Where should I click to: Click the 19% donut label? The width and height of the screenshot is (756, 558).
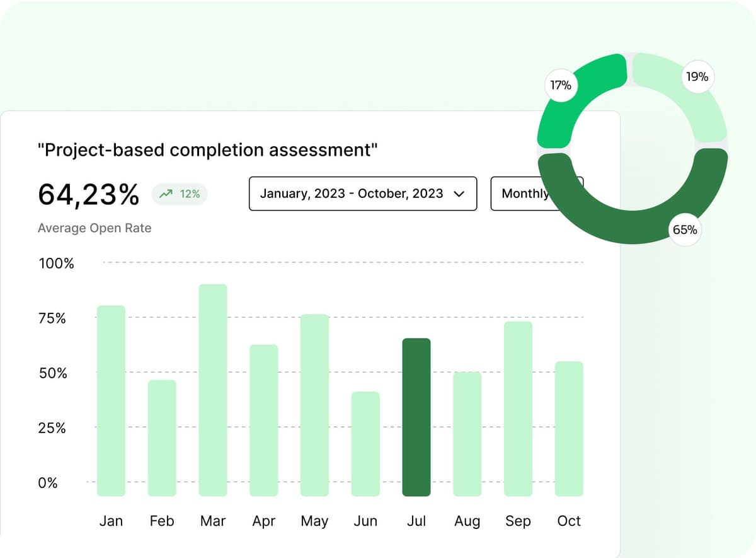[x=697, y=77]
